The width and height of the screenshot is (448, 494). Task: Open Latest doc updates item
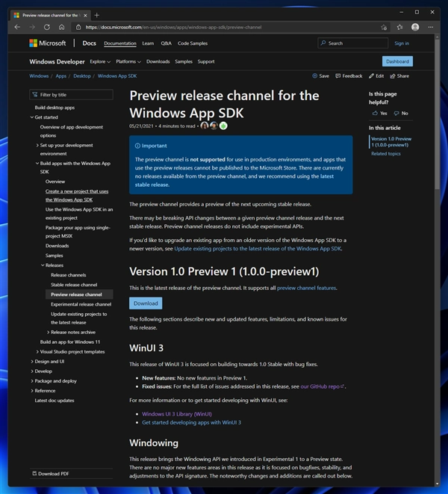pyautogui.click(x=55, y=401)
